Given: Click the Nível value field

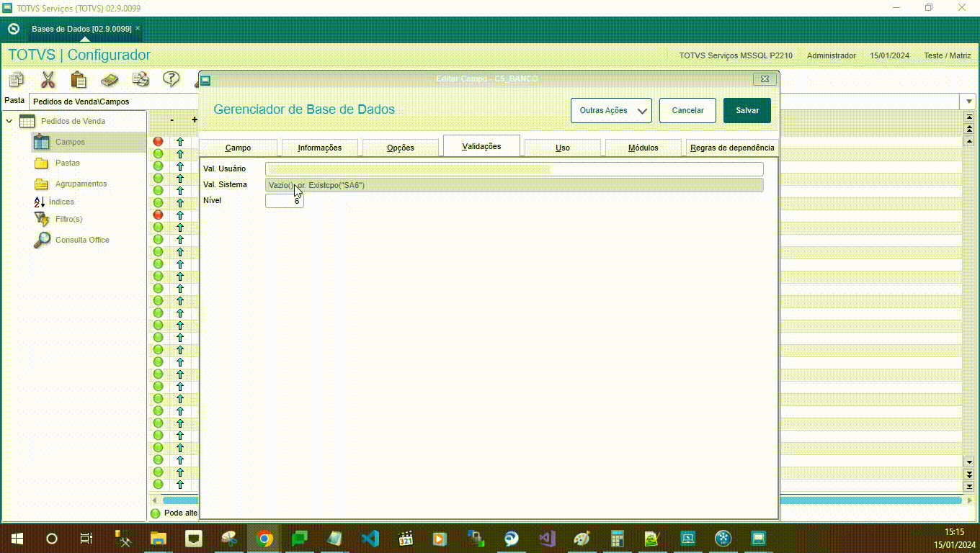Looking at the screenshot, I should (x=285, y=201).
